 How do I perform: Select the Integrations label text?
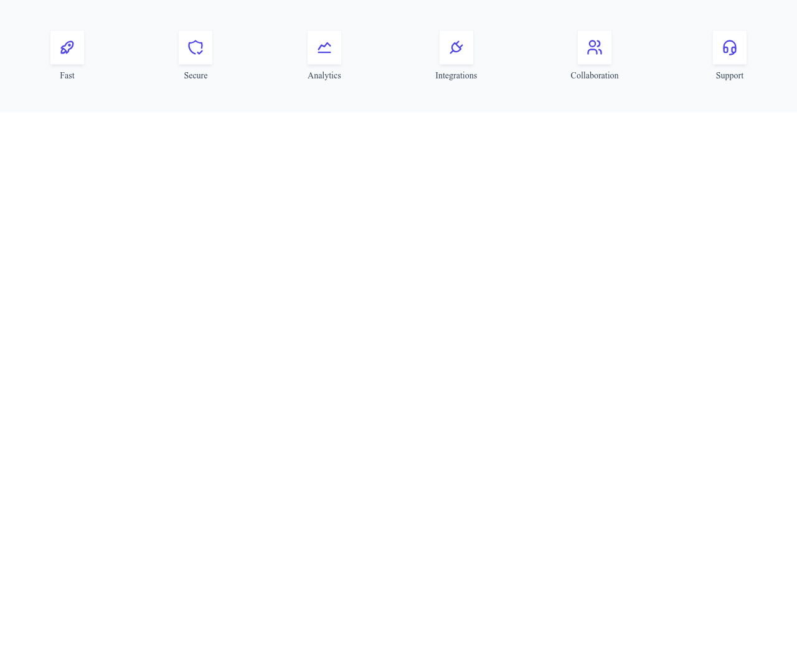click(456, 75)
